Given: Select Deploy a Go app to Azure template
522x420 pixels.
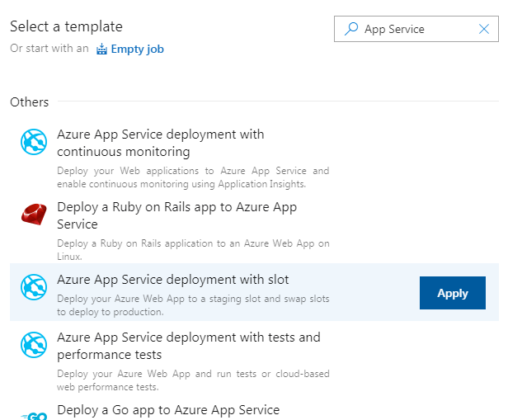Looking at the screenshot, I should tap(168, 410).
